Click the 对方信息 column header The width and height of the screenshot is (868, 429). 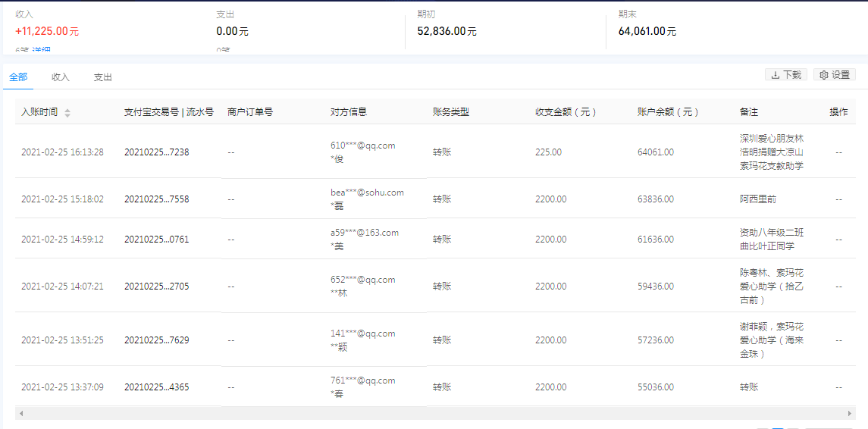(x=349, y=112)
